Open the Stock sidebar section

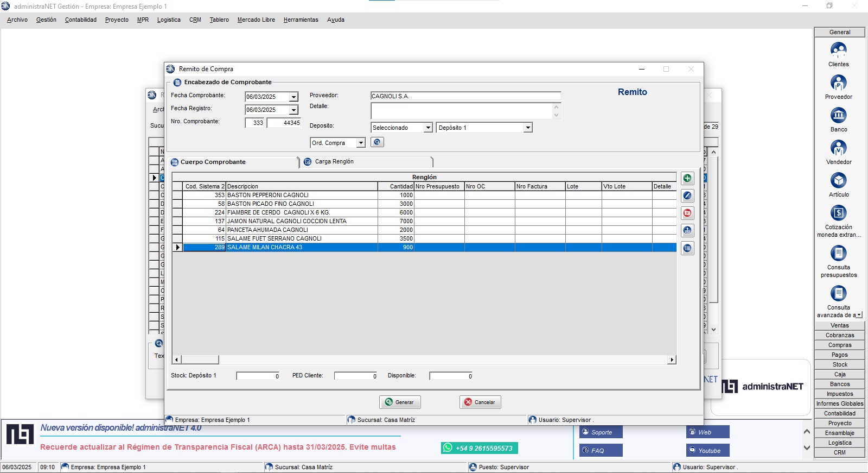tap(840, 364)
